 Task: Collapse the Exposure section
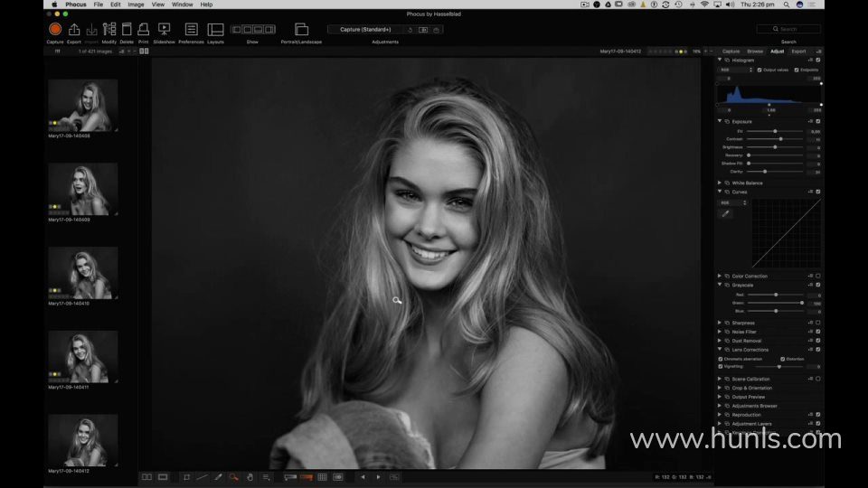point(720,121)
